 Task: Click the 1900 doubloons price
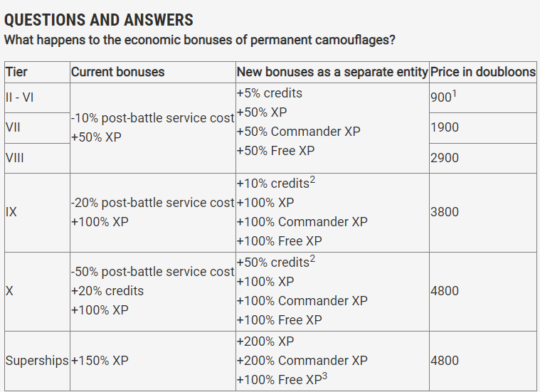click(445, 127)
